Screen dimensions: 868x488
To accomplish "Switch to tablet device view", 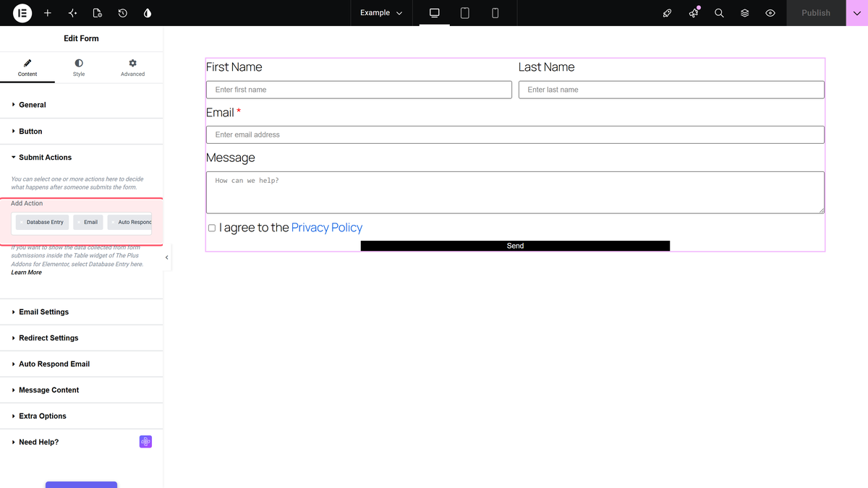I will [x=465, y=13].
